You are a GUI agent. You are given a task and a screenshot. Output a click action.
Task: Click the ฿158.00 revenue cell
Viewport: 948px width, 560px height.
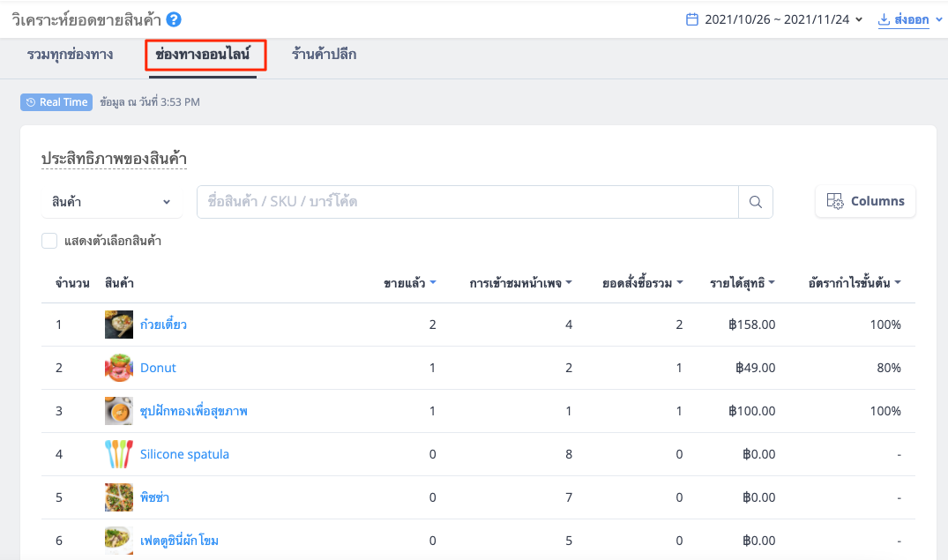[x=751, y=325]
